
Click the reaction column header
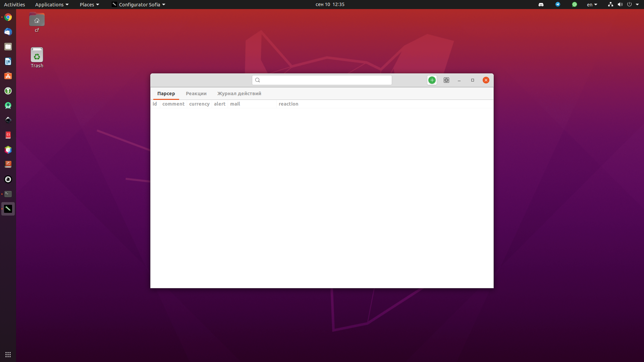[288, 104]
